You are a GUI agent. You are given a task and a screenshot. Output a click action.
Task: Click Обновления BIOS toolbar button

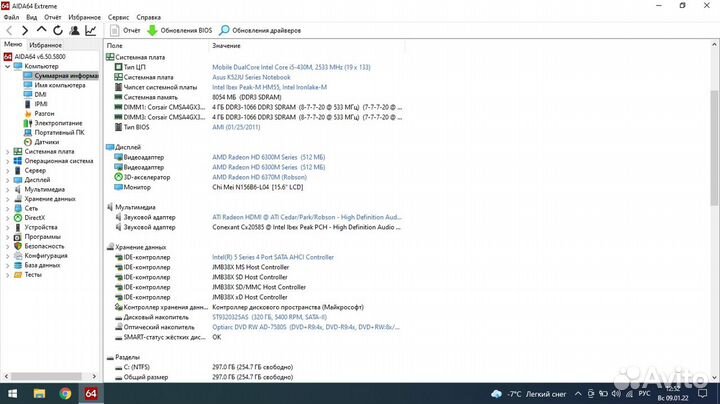click(x=180, y=30)
